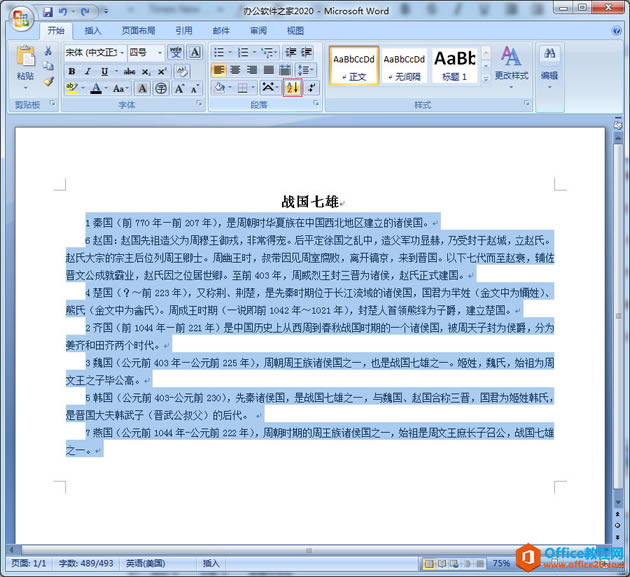Viewport: 630px width, 577px height.
Task: Apply yellow text highlight color
Action: (x=72, y=88)
